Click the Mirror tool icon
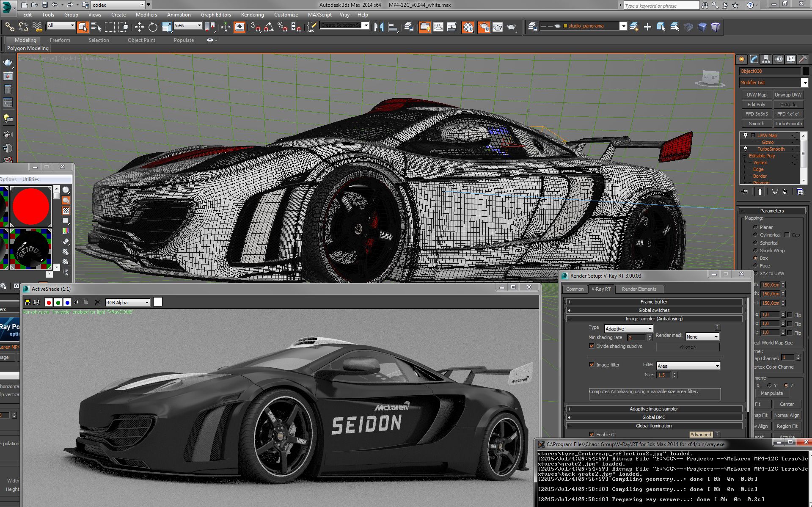 coord(379,27)
